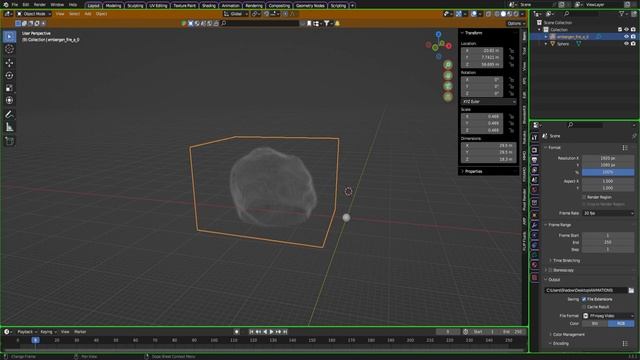Viewport: 640px width, 360px height.
Task: Expand the embergen fire tree item
Action: point(546,37)
